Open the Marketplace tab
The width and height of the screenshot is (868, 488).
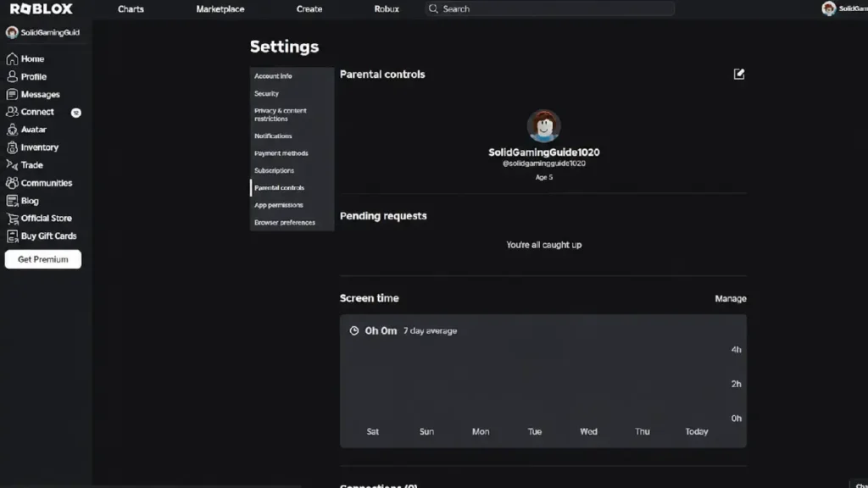click(x=220, y=8)
